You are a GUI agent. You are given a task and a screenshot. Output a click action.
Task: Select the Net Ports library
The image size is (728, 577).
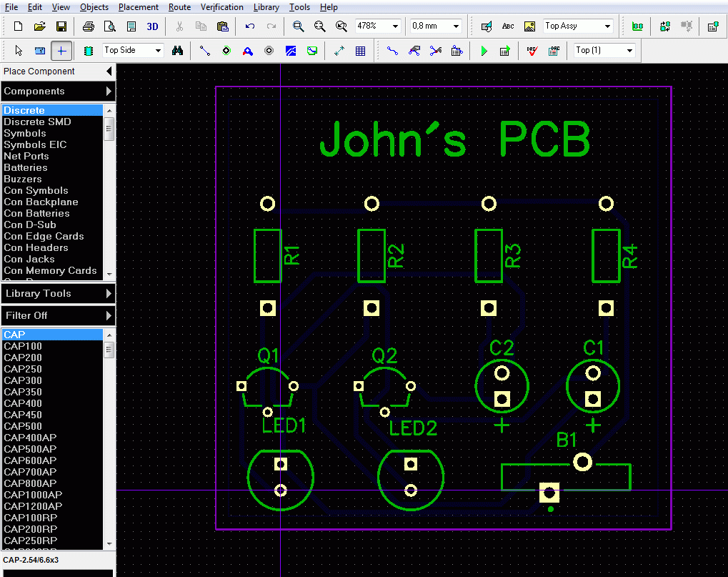tap(52, 156)
